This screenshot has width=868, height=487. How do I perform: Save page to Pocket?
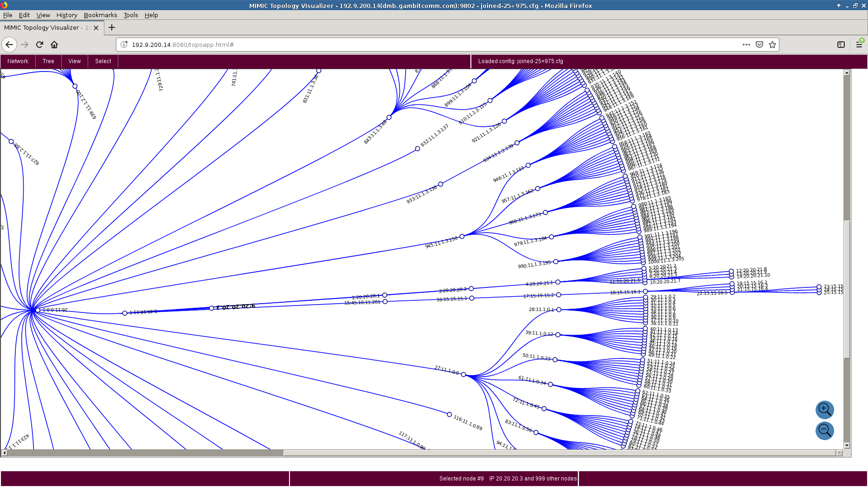pyautogui.click(x=759, y=45)
